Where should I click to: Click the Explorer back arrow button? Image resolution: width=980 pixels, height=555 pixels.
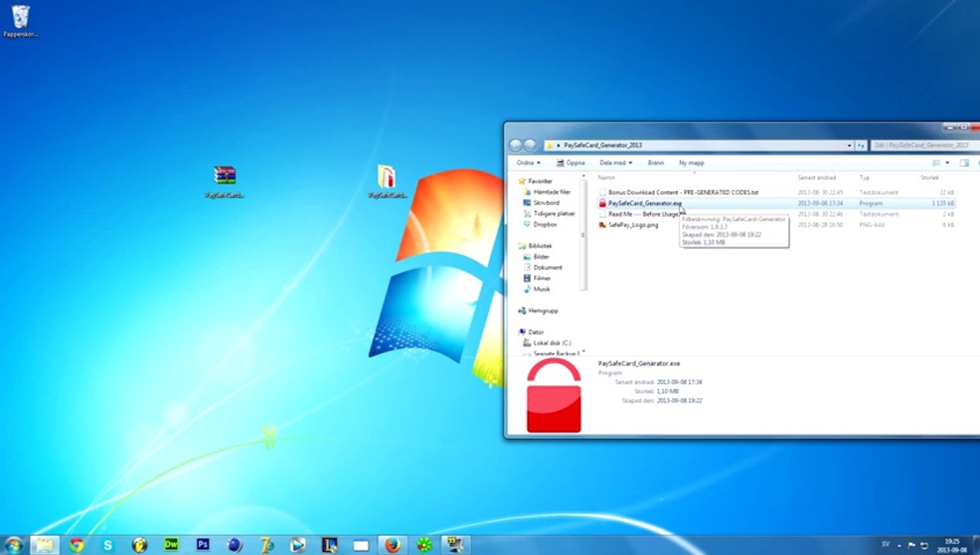516,145
